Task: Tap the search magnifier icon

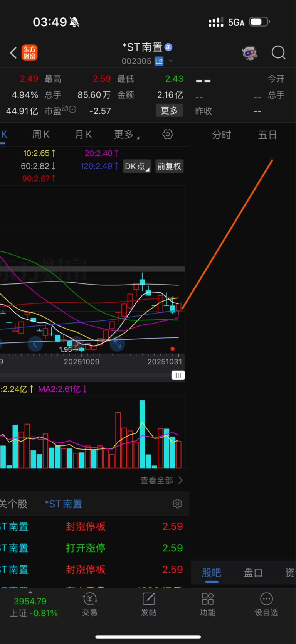Action: point(278,52)
